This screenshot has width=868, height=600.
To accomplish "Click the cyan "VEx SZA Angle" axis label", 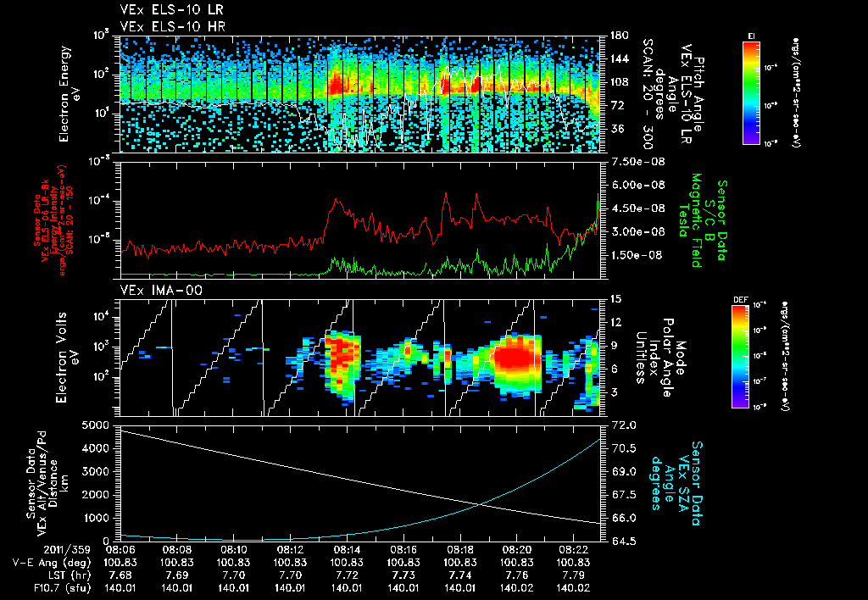I will click(x=676, y=483).
